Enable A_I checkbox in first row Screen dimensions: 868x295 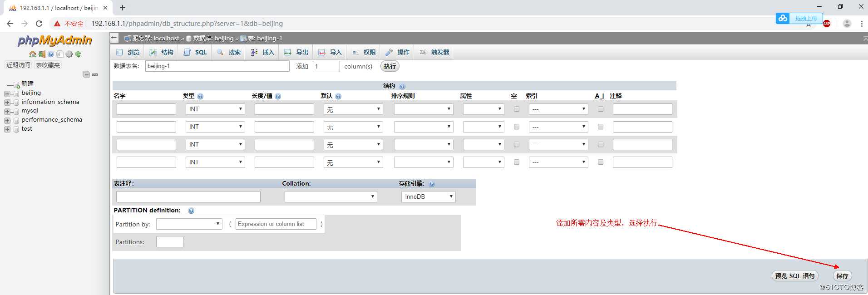click(601, 109)
